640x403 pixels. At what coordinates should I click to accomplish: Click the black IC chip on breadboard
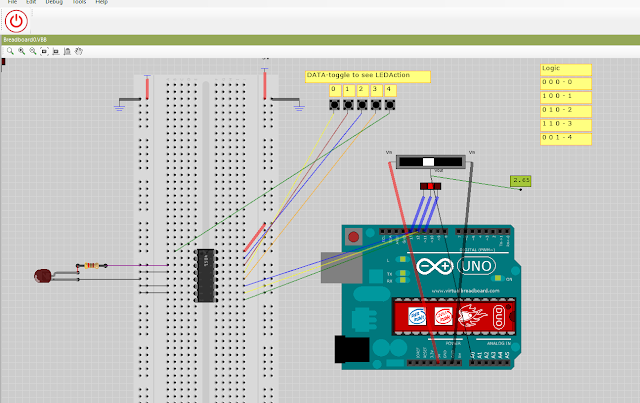coord(206,276)
